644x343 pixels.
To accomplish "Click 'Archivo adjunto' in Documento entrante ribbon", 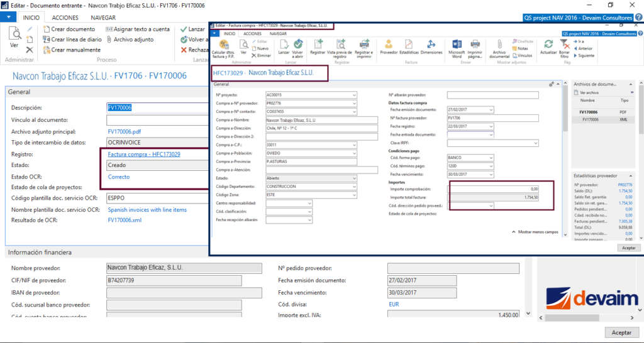I will pos(130,40).
